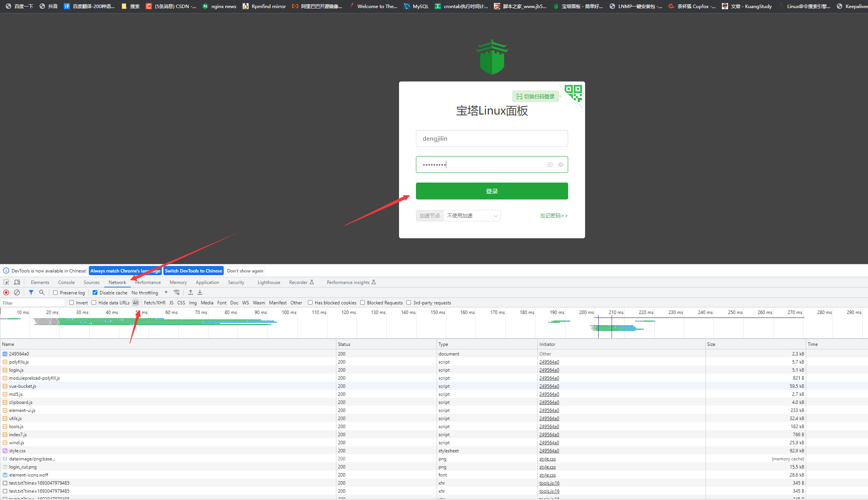This screenshot has width=868, height=500.
Task: Import HAR file upload icon
Action: [x=191, y=292]
